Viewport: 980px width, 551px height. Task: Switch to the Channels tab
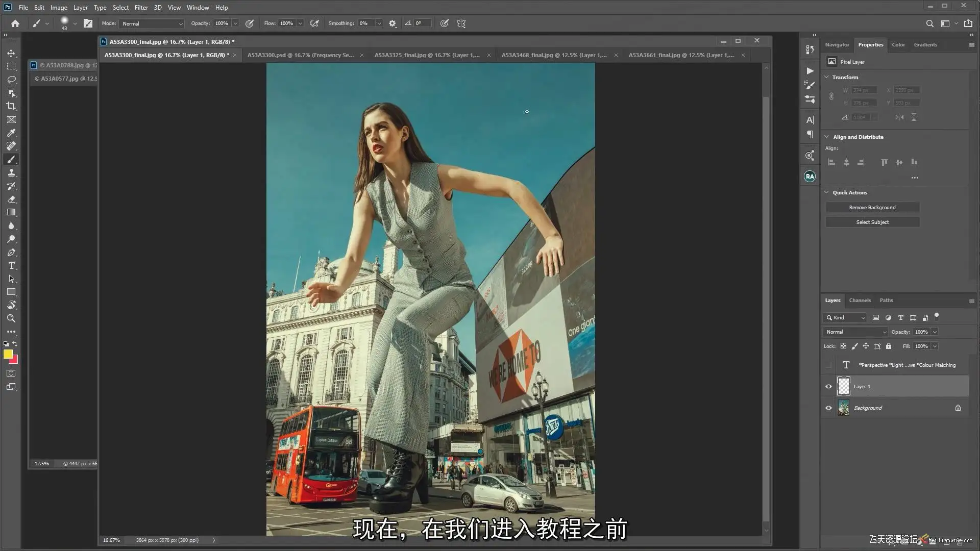click(860, 300)
